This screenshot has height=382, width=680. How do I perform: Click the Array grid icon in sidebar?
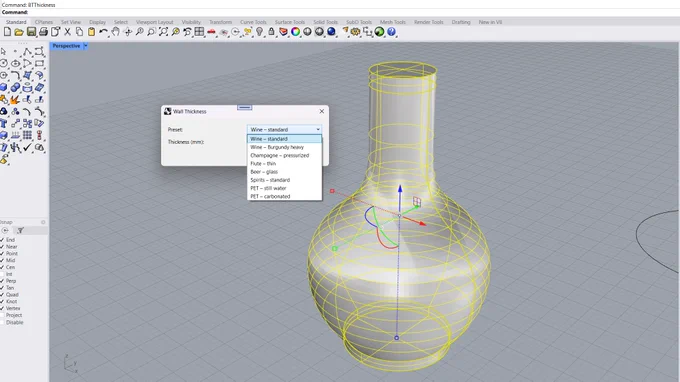(27, 136)
